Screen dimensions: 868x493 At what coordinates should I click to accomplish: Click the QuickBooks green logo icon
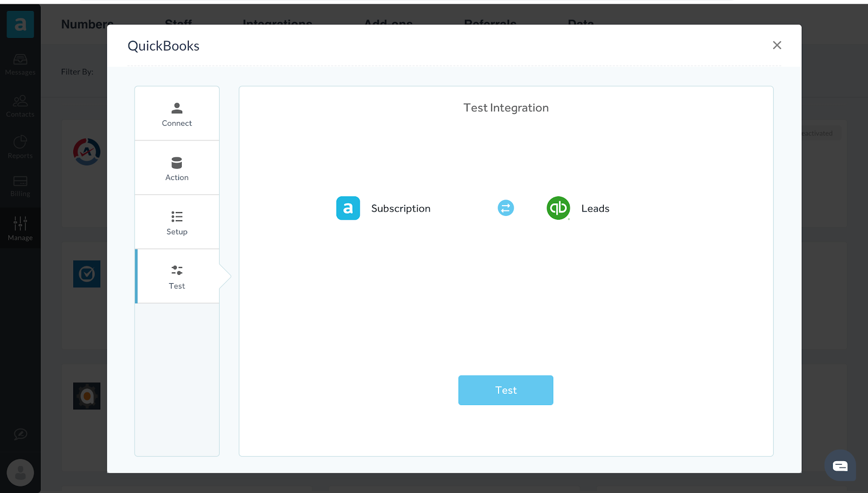(x=558, y=208)
